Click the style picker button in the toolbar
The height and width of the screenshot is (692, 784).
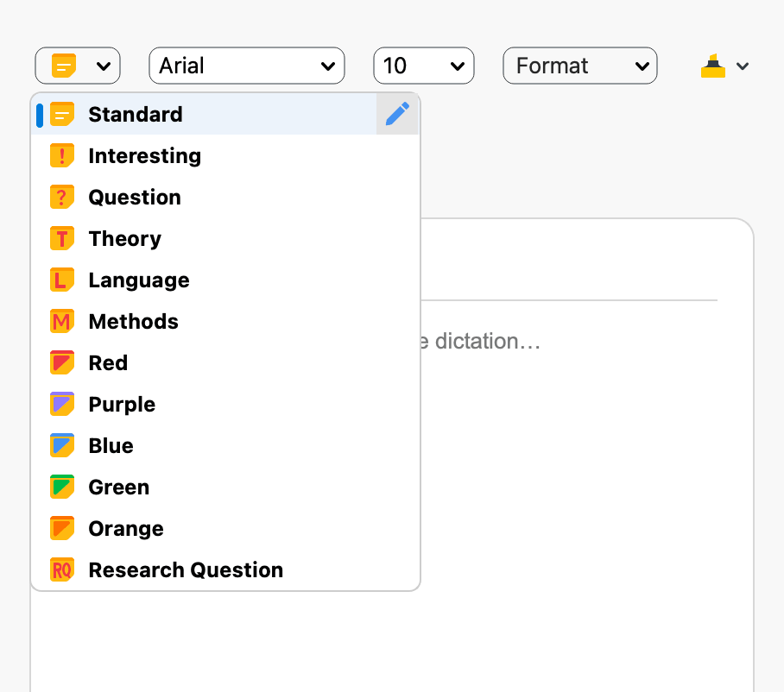(78, 65)
